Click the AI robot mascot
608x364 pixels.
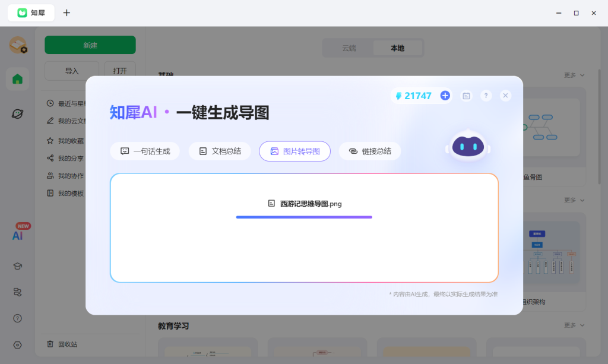[468, 147]
